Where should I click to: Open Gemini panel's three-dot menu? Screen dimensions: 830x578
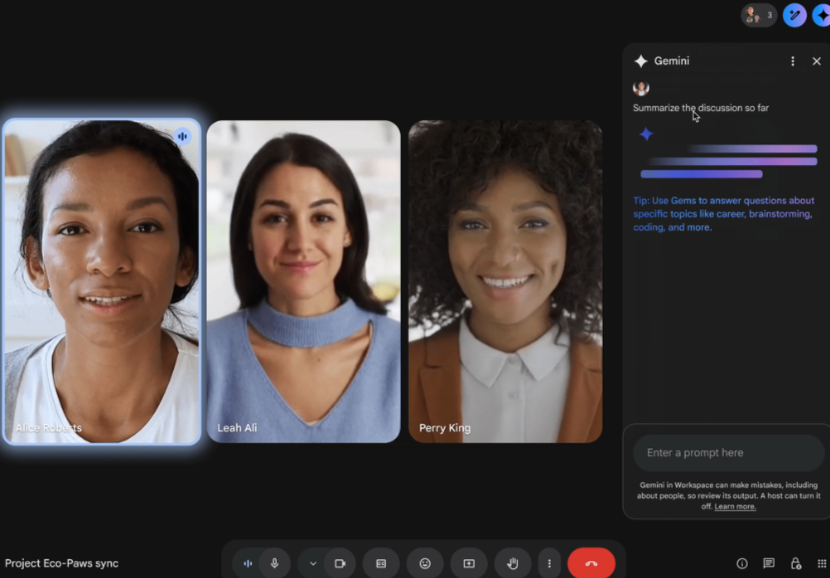[x=793, y=61]
